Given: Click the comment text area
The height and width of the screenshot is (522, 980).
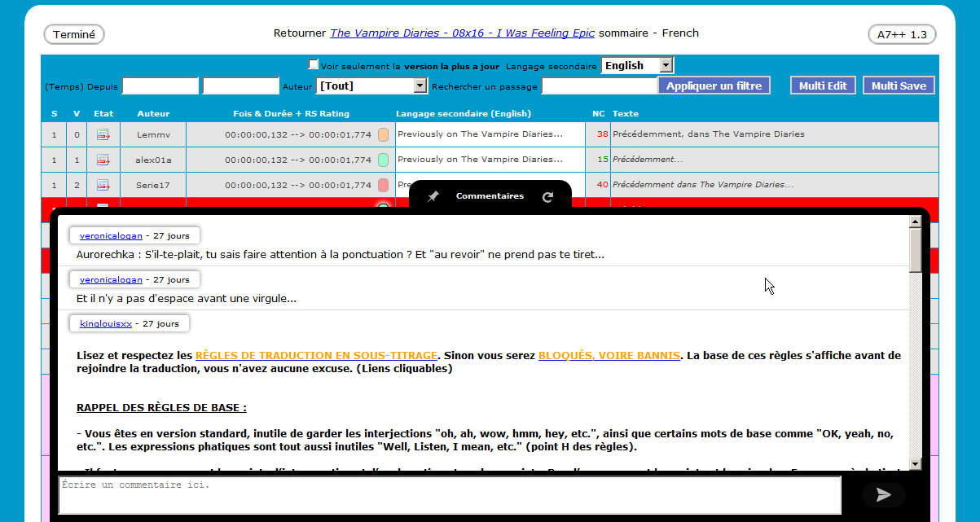Looking at the screenshot, I should [x=450, y=495].
